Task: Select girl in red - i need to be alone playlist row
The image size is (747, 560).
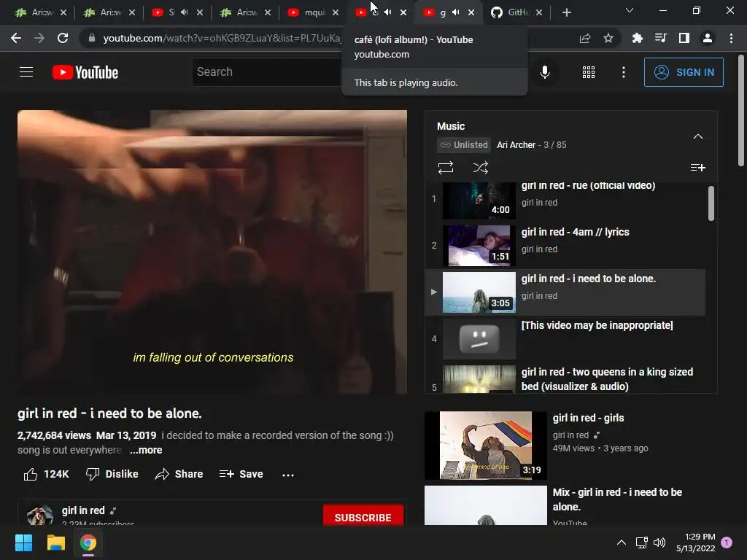Action: (x=565, y=292)
